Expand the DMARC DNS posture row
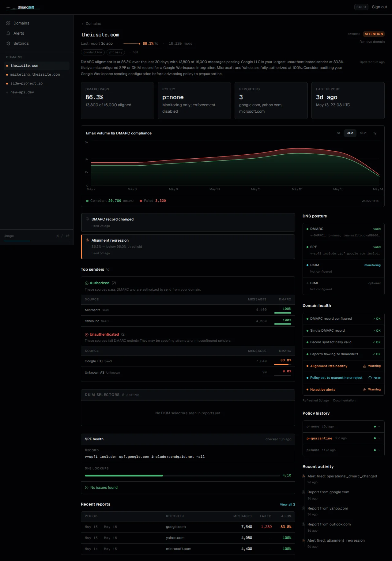The height and width of the screenshot is (561, 392). pos(343,232)
